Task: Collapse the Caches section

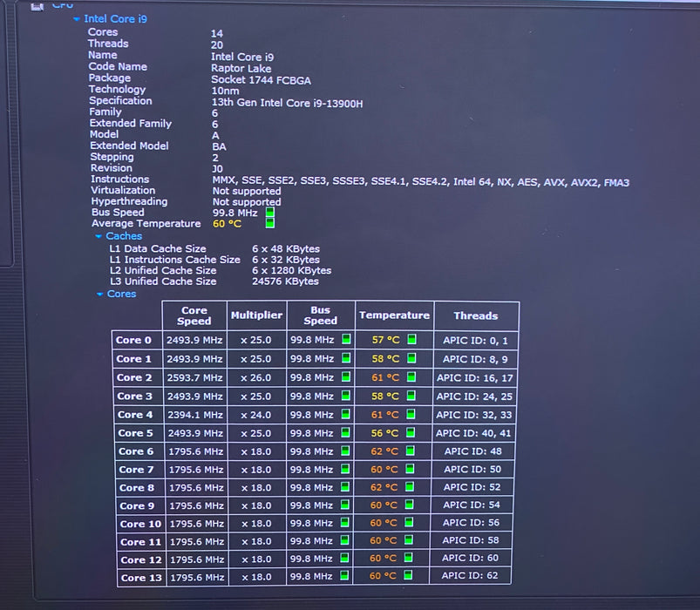Action: (x=99, y=236)
